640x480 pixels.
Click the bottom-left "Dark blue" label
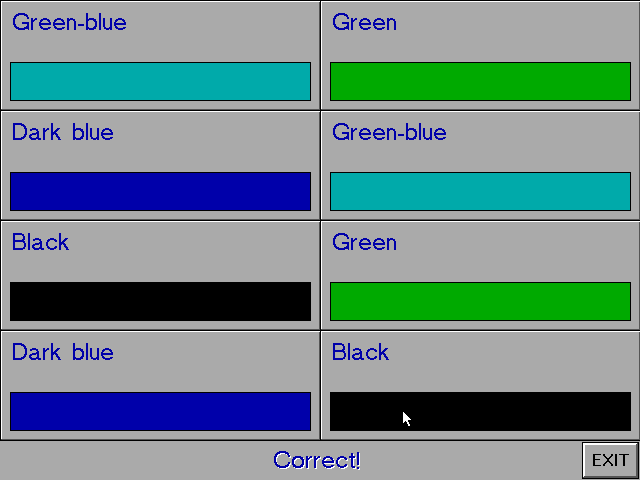coord(62,352)
